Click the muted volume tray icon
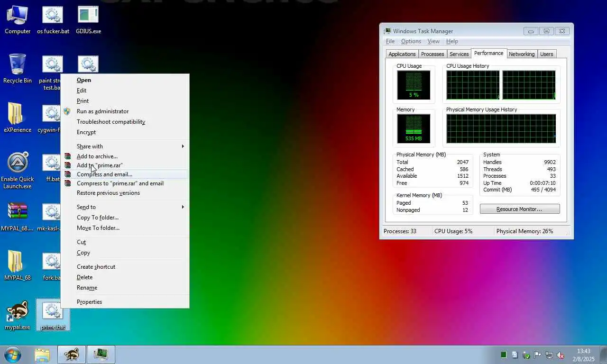This screenshot has width=607, height=364. coord(561,355)
